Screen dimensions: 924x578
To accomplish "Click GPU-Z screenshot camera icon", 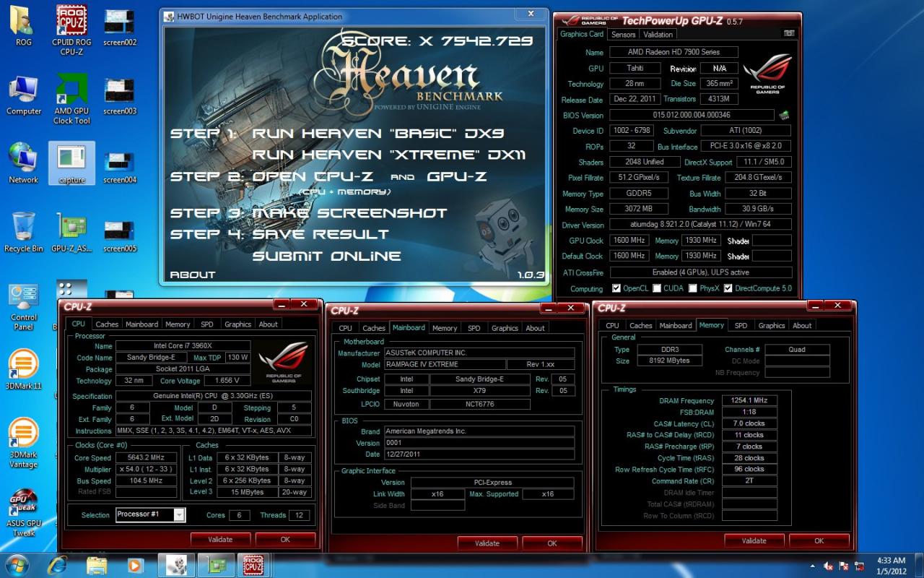I will (789, 34).
